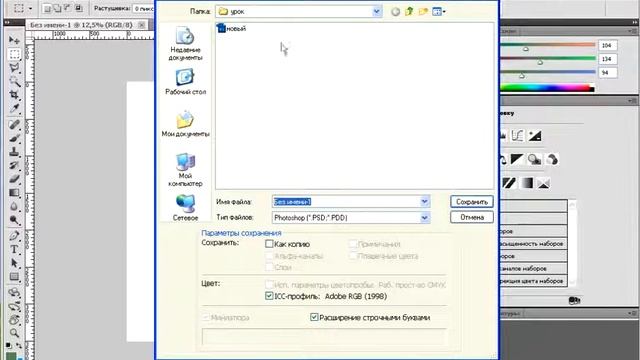Image resolution: width=640 pixels, height=360 pixels.
Task: Select the Hand tool
Action: tap(14, 320)
